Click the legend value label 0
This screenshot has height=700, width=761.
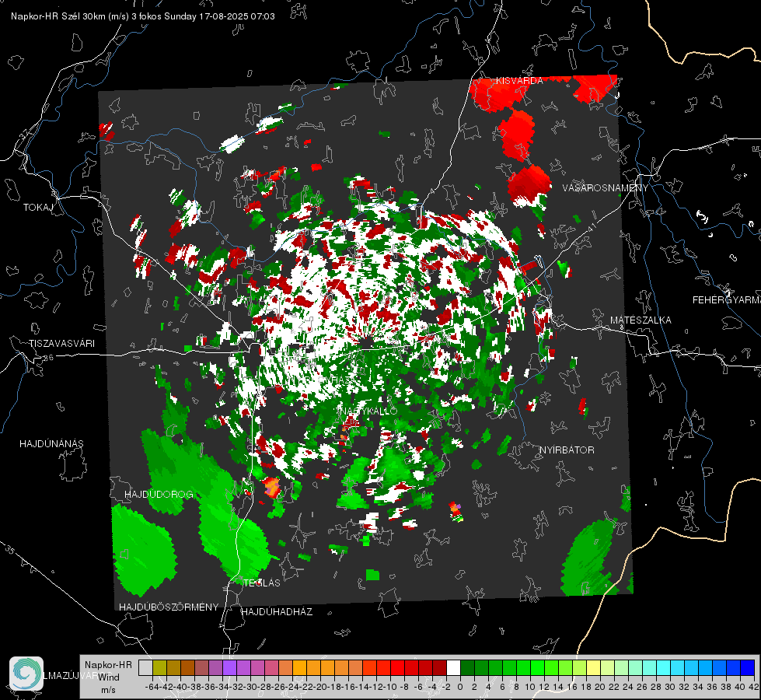pyautogui.click(x=460, y=687)
